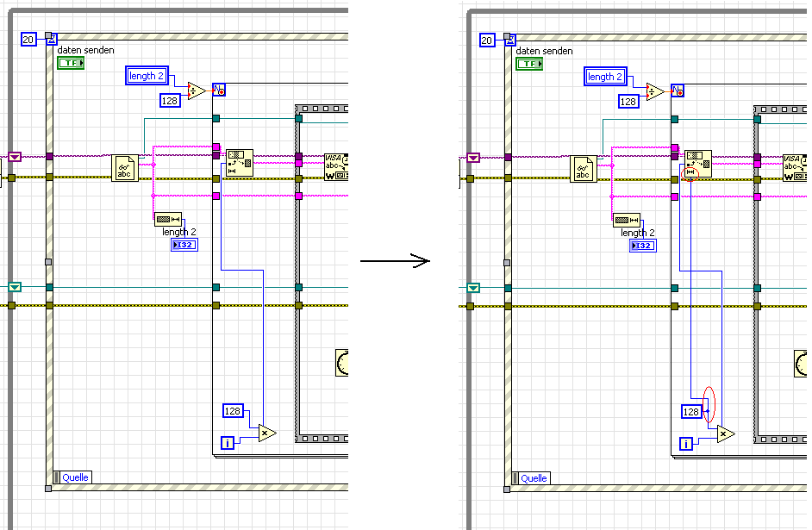Click the String Length node, right diagram

click(x=627, y=221)
